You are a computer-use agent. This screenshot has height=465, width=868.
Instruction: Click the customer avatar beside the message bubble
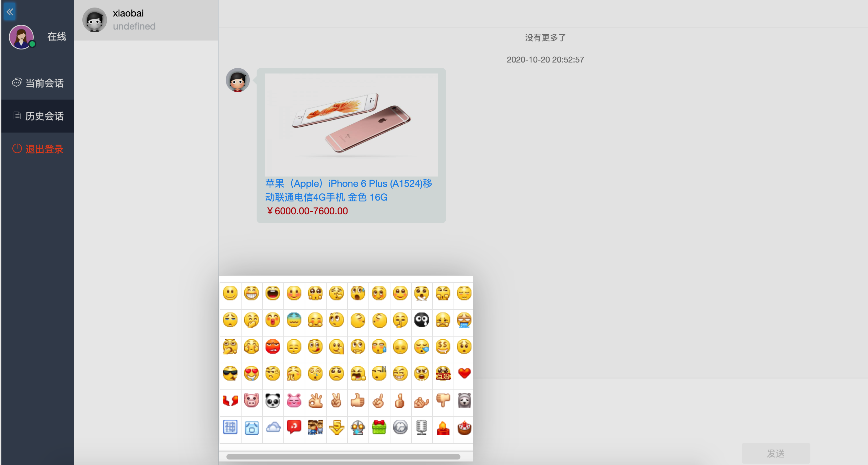237,80
